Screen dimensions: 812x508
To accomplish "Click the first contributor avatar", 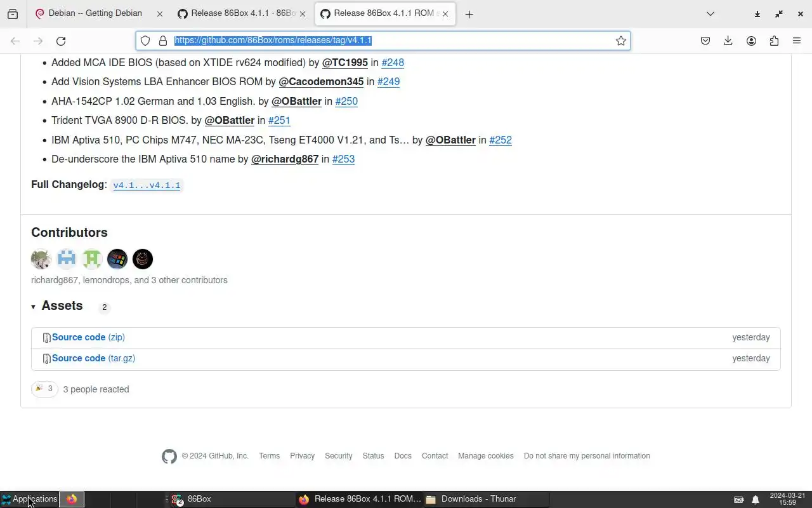I will coord(41,259).
